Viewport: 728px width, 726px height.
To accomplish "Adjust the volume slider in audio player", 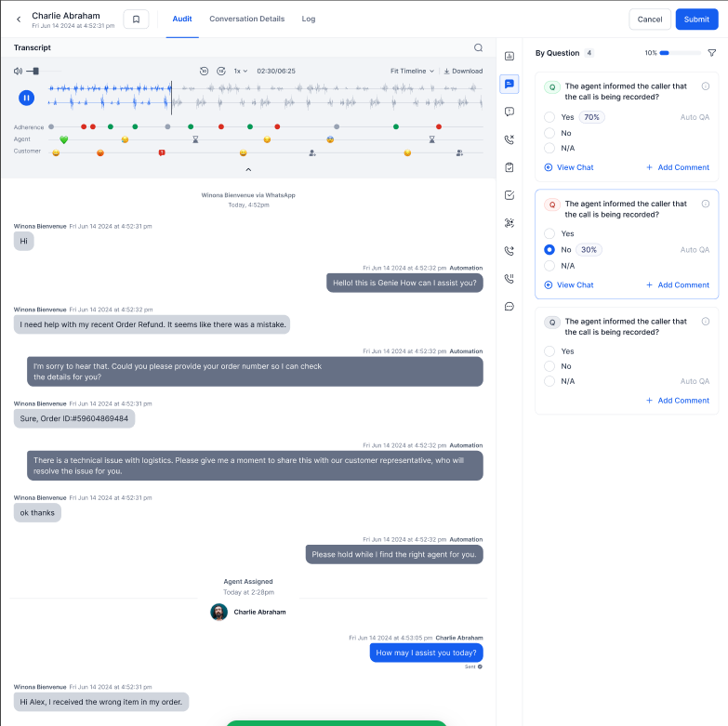I will [x=35, y=71].
